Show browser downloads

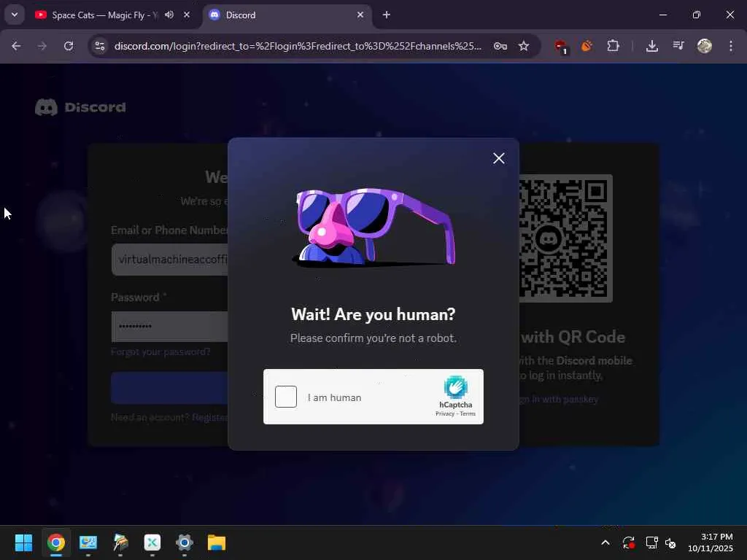point(652,46)
